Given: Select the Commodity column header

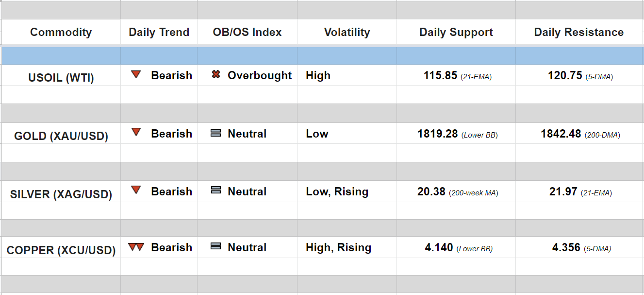Looking at the screenshot, I should (x=61, y=33).
